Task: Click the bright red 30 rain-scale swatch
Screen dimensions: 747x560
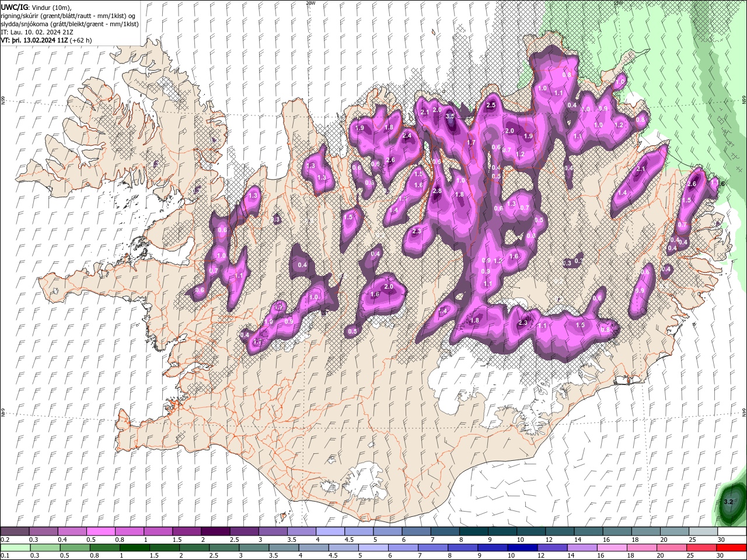Action: click(x=731, y=548)
